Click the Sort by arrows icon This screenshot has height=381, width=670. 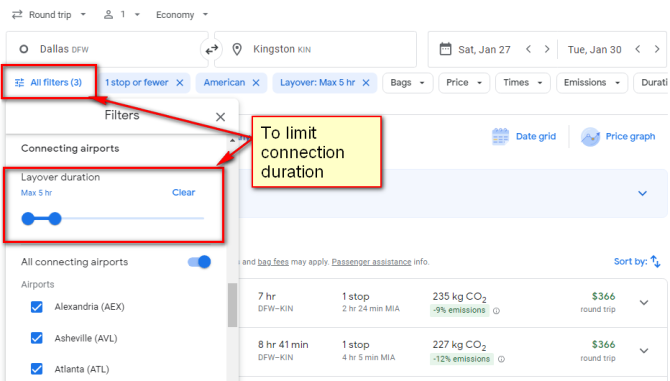tap(655, 261)
